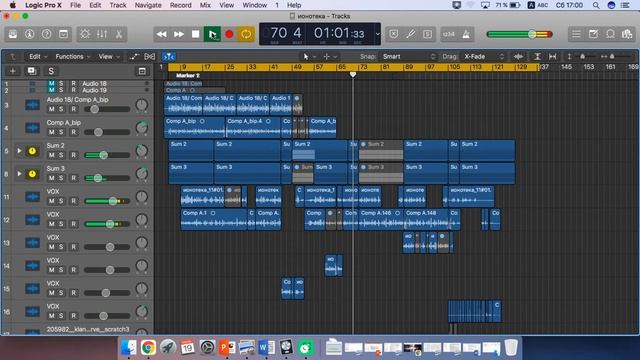Screen dimensions: 640x360
Task: Click the Sum 3 track pan knob
Action: tap(142, 174)
